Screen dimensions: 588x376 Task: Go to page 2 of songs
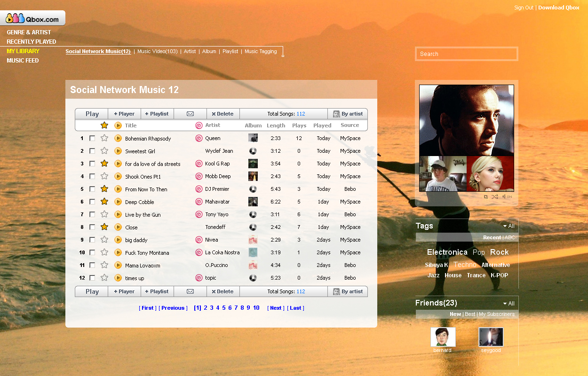tap(206, 308)
